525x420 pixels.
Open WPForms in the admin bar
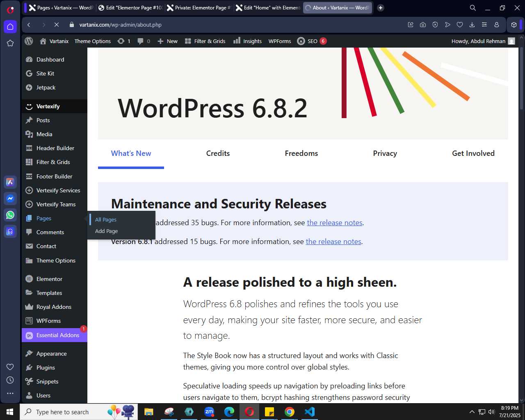tap(280, 41)
